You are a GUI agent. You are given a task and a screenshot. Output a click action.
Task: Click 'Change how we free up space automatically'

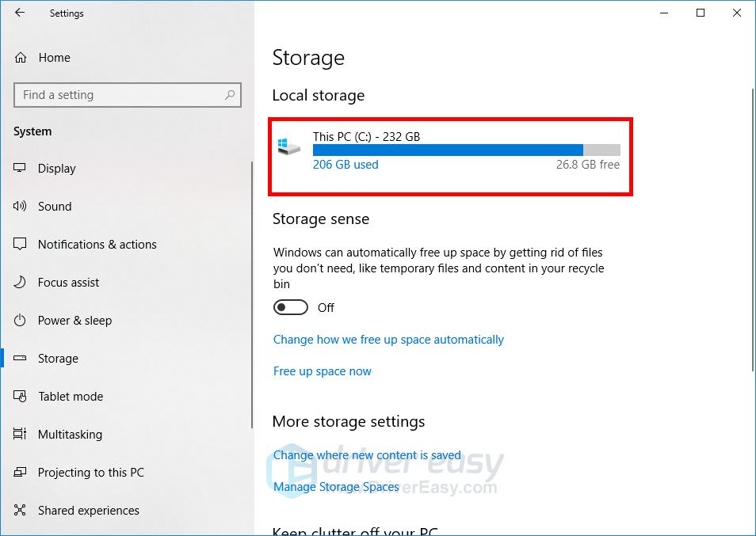388,340
